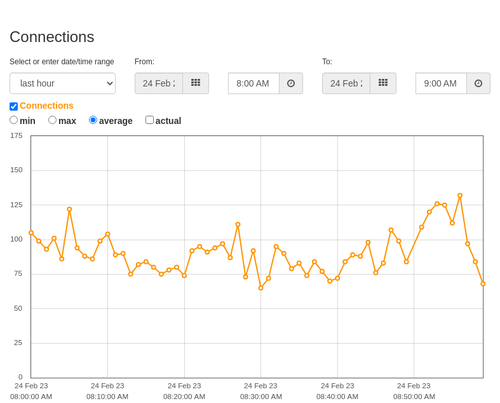Click the '08:10:00 AM' axis label
The height and width of the screenshot is (403, 500).
(107, 397)
